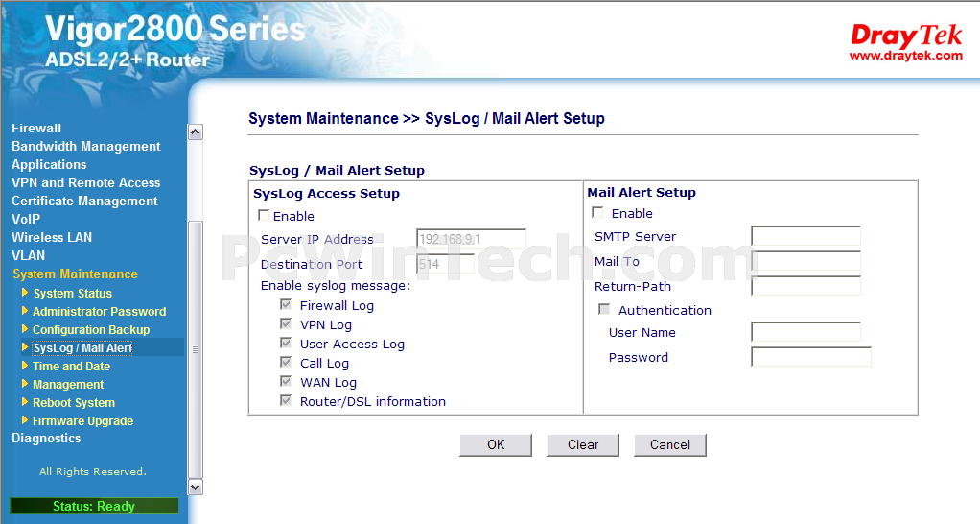The width and height of the screenshot is (980, 524).
Task: Expand the VPN and Remote Access menu
Action: click(x=85, y=182)
